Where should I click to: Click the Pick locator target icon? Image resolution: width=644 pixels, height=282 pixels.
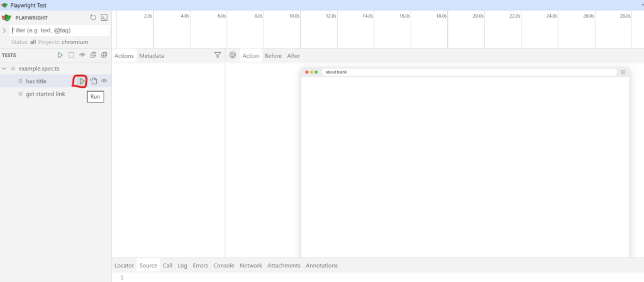pyautogui.click(x=233, y=55)
